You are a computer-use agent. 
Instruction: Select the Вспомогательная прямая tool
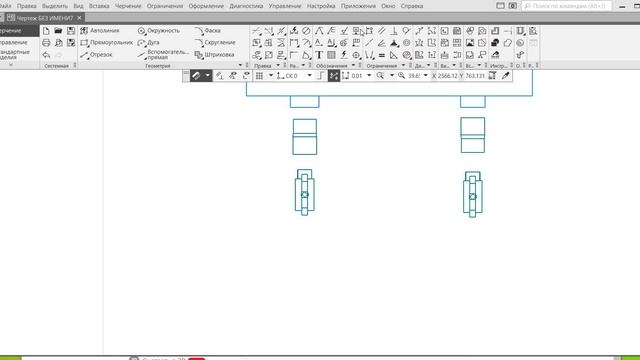point(163,55)
